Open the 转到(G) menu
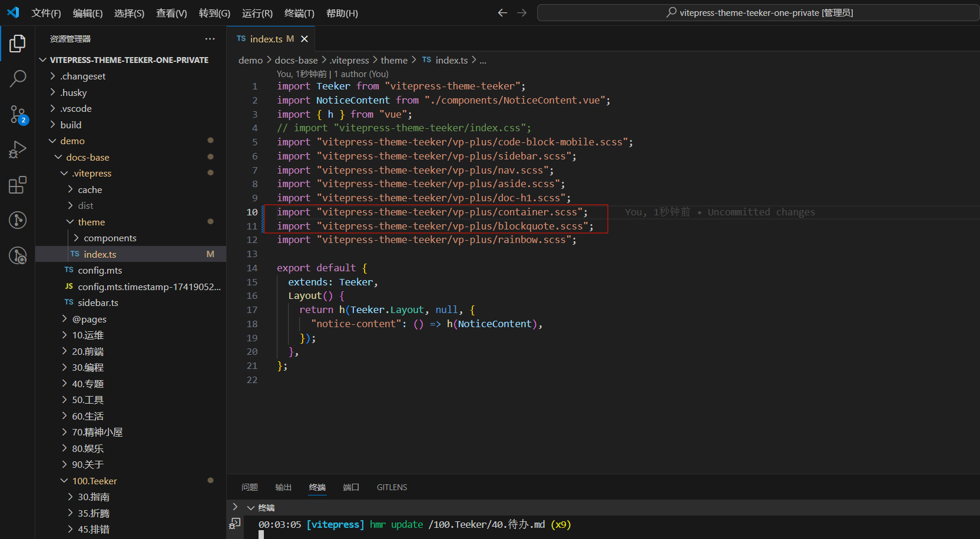 click(x=214, y=13)
